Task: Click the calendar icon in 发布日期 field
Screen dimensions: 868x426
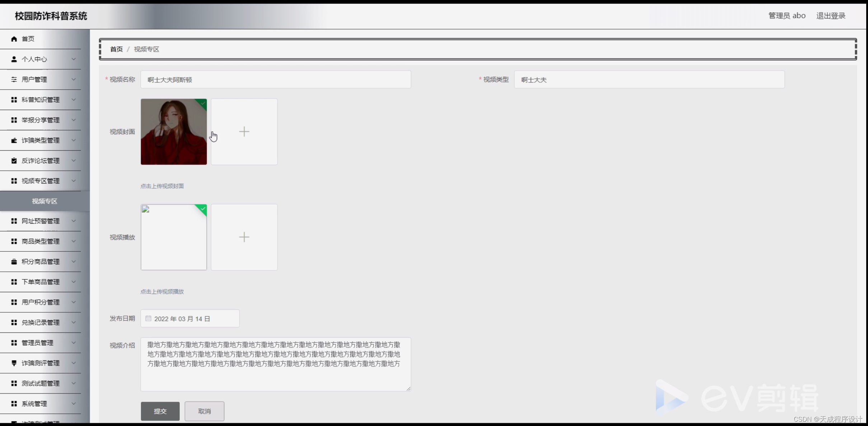Action: (x=148, y=318)
